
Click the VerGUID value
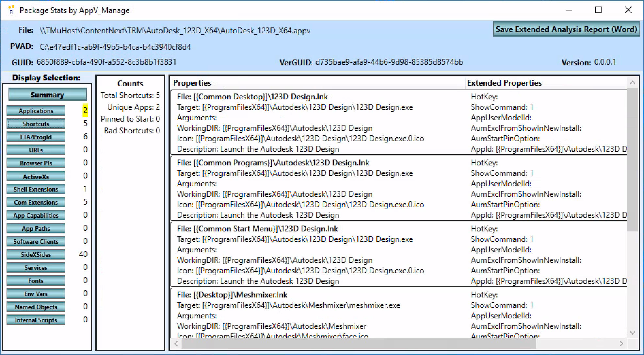click(389, 62)
